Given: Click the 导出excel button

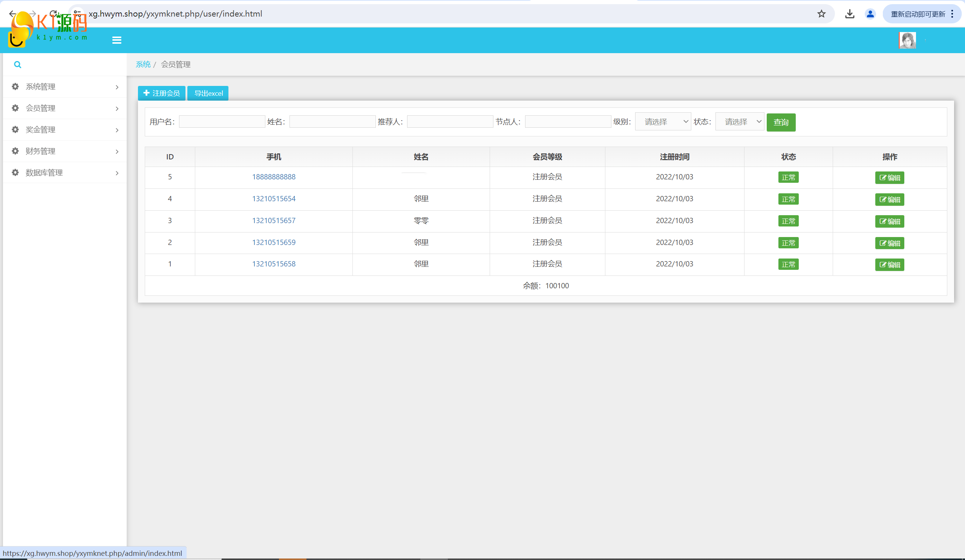Looking at the screenshot, I should tap(208, 93).
